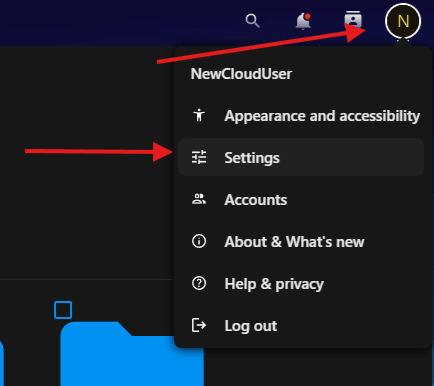Open Settings from the user menu
This screenshot has height=386, width=434.
coord(301,157)
